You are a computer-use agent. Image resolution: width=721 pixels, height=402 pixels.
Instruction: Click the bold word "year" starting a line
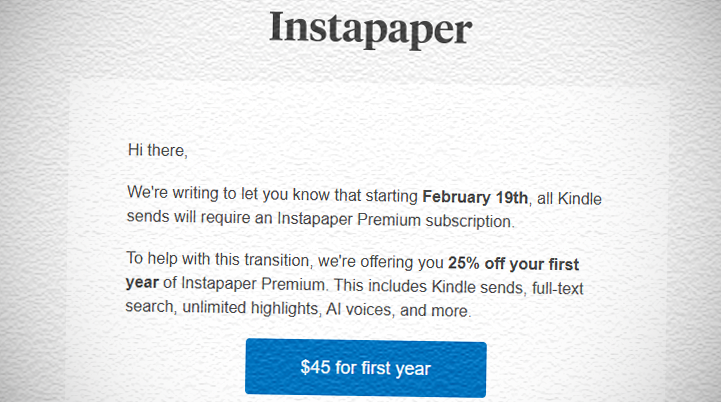pos(142,287)
